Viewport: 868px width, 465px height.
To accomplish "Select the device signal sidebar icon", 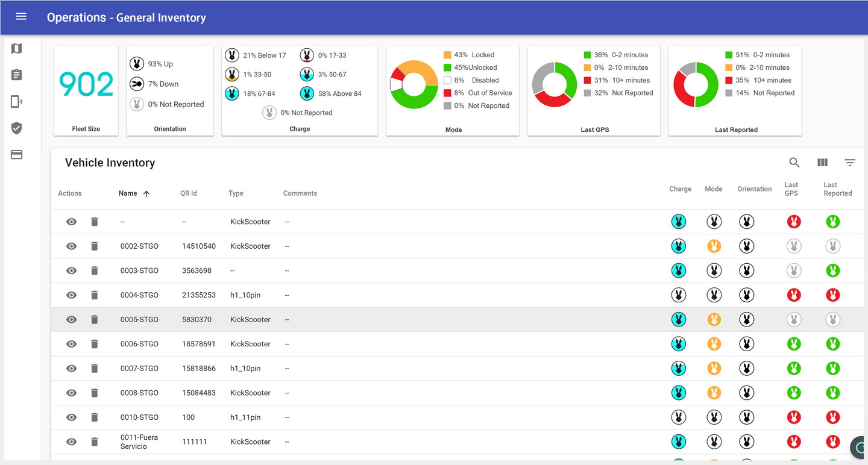I will click(x=17, y=101).
